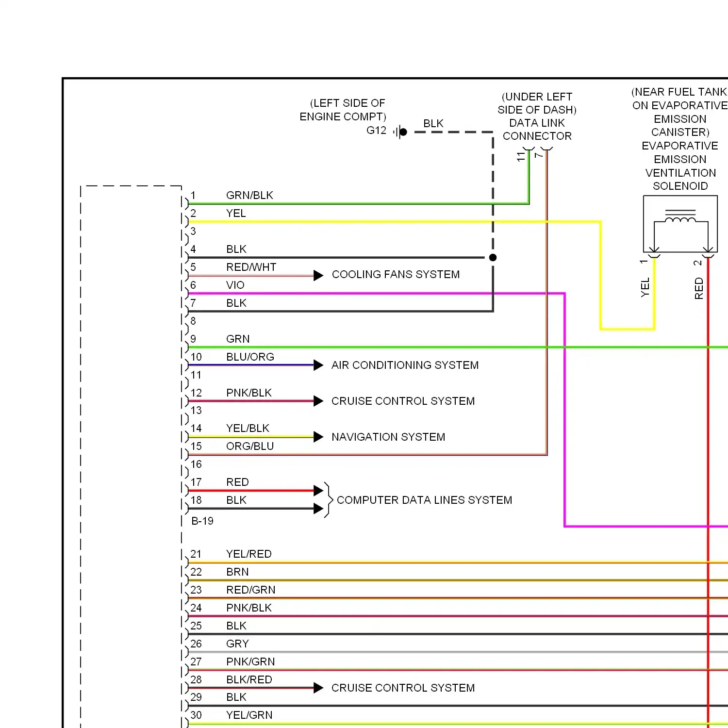
Task: Click the (UNDER LEFT SIDE OF DASH) note
Action: (x=537, y=103)
